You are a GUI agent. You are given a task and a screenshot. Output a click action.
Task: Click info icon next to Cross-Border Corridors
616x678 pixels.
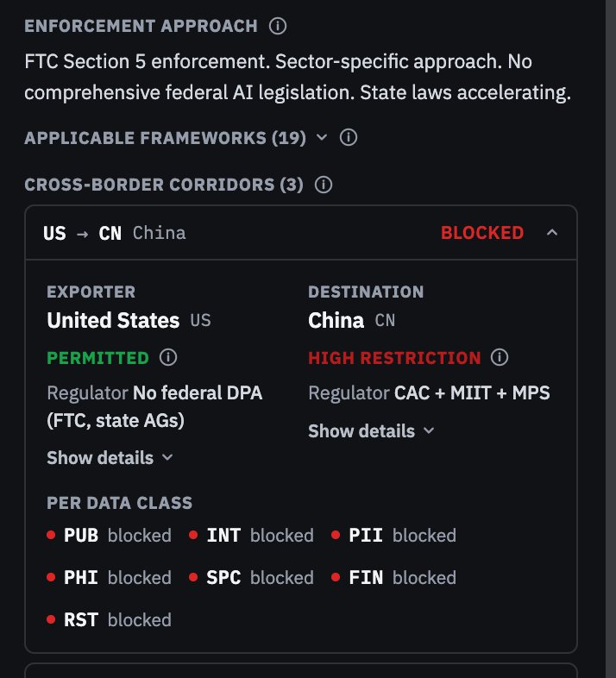(324, 185)
